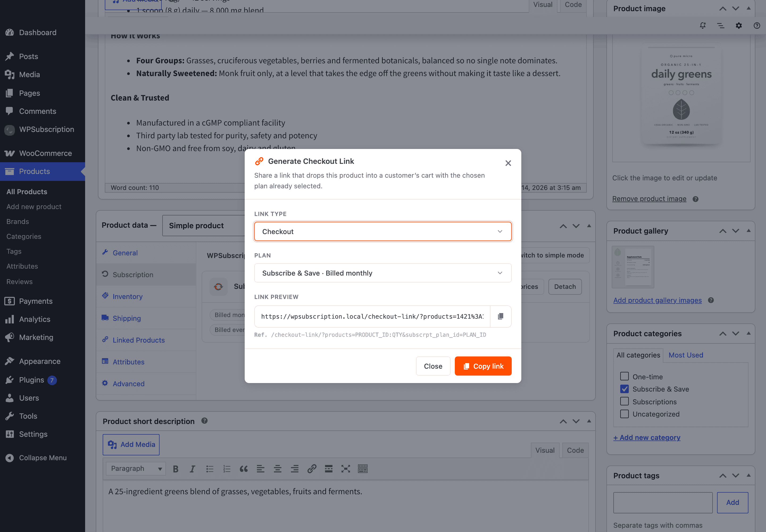766x532 pixels.
Task: Click the Close button in the dialog
Action: click(433, 366)
